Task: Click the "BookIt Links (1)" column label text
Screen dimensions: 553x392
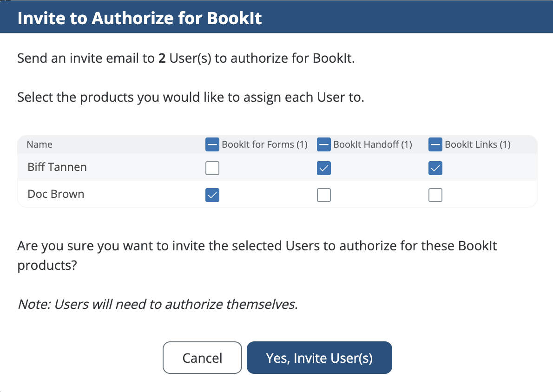Action: point(478,144)
